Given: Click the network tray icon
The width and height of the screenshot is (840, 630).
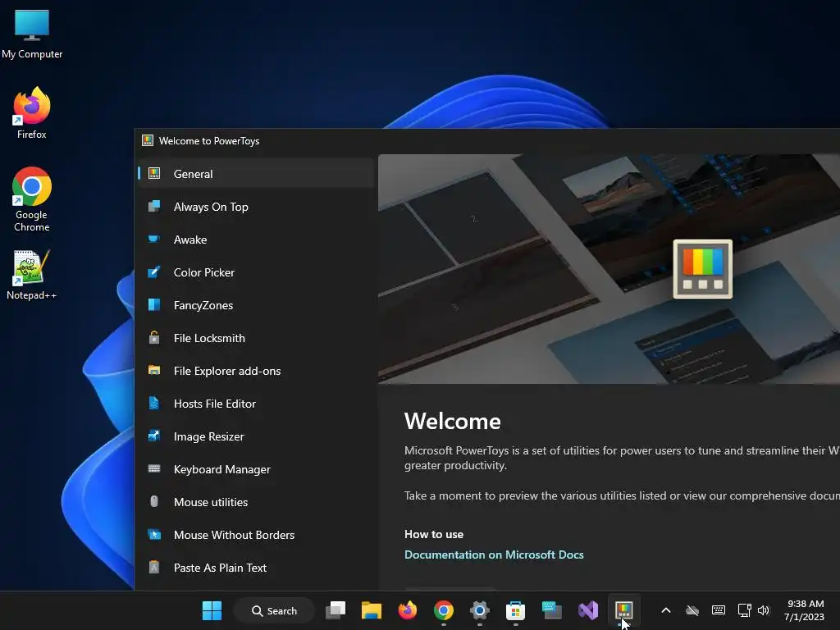Looking at the screenshot, I should 744,610.
